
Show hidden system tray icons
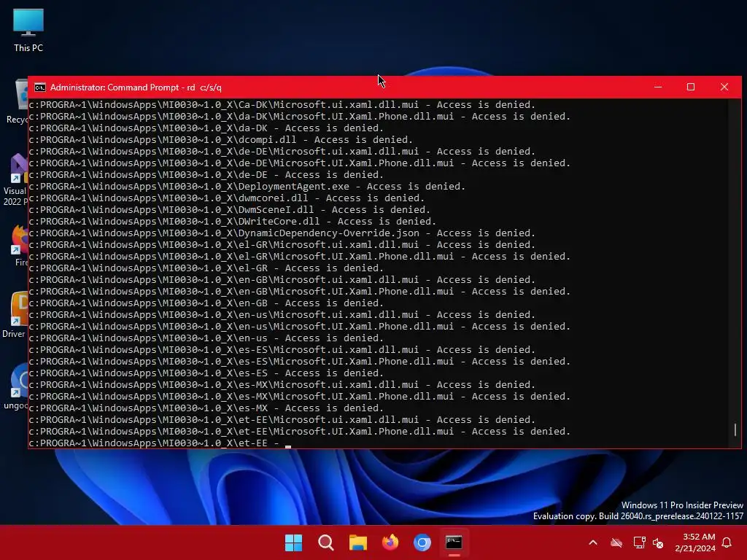coord(593,542)
